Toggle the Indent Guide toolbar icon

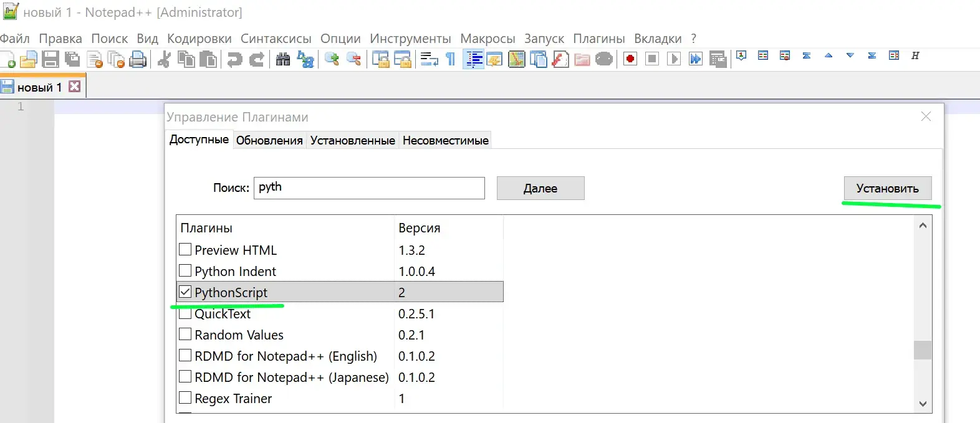click(474, 59)
